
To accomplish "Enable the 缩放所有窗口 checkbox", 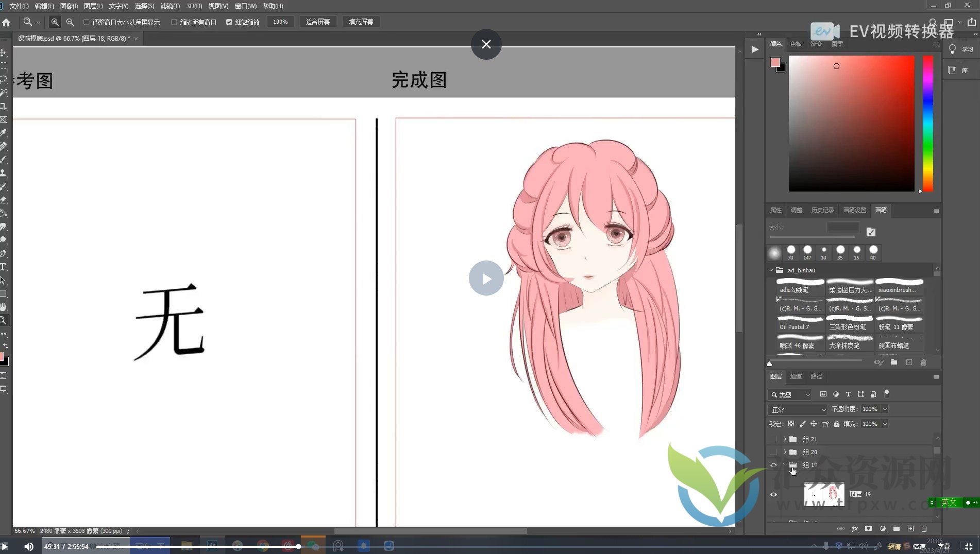I will click(175, 22).
